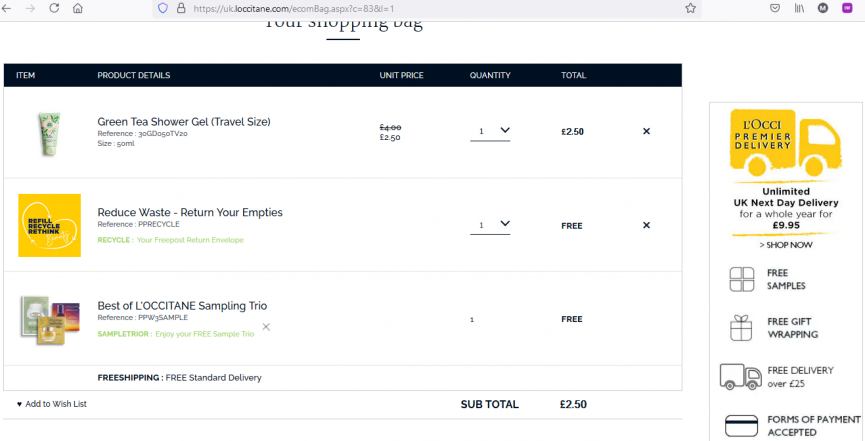Viewport: 865px width, 441px height.
Task: Click the ITEM column header
Action: pos(25,75)
